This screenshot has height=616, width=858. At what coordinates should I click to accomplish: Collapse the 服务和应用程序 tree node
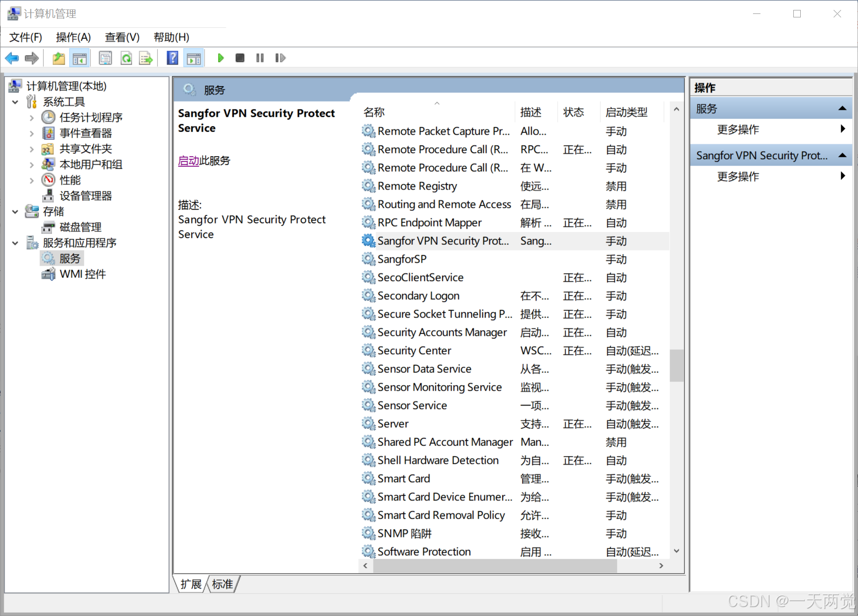click(15, 243)
